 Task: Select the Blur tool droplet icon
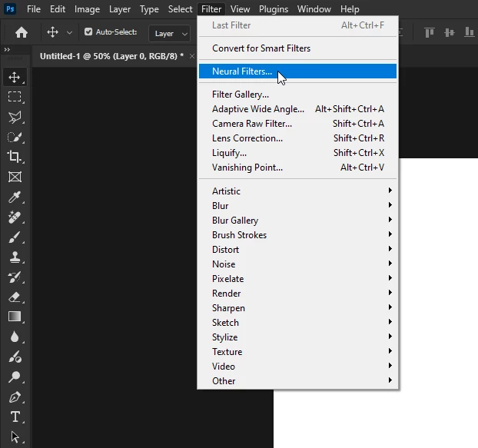pos(15,337)
